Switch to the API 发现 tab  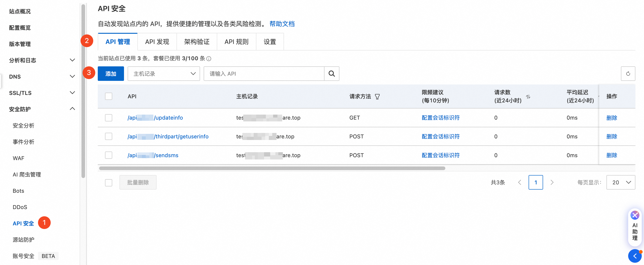point(157,42)
